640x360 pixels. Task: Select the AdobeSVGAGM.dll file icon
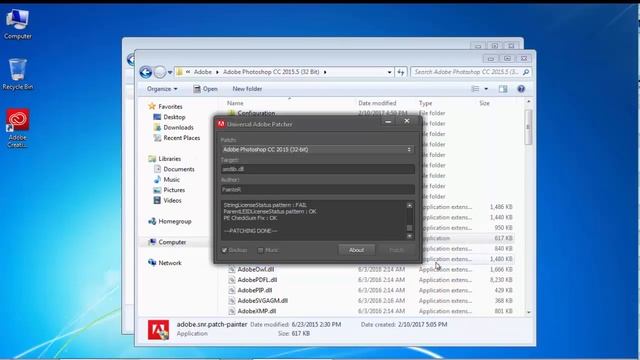click(x=231, y=301)
